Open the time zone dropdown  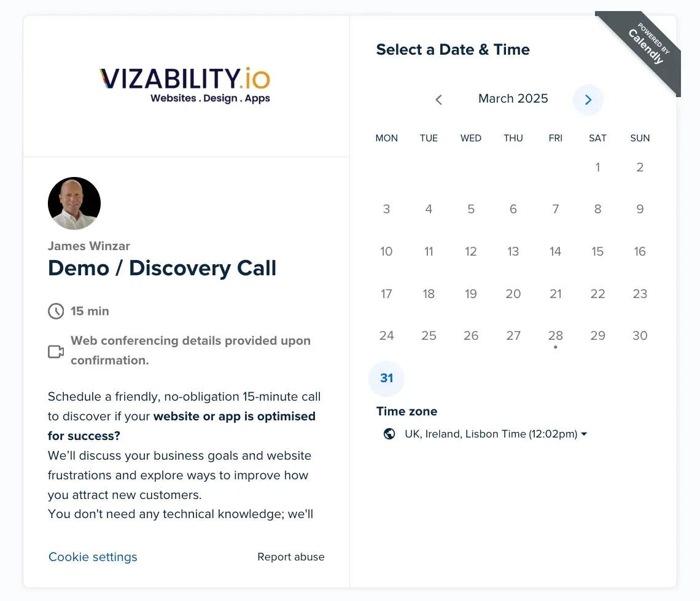pos(496,434)
